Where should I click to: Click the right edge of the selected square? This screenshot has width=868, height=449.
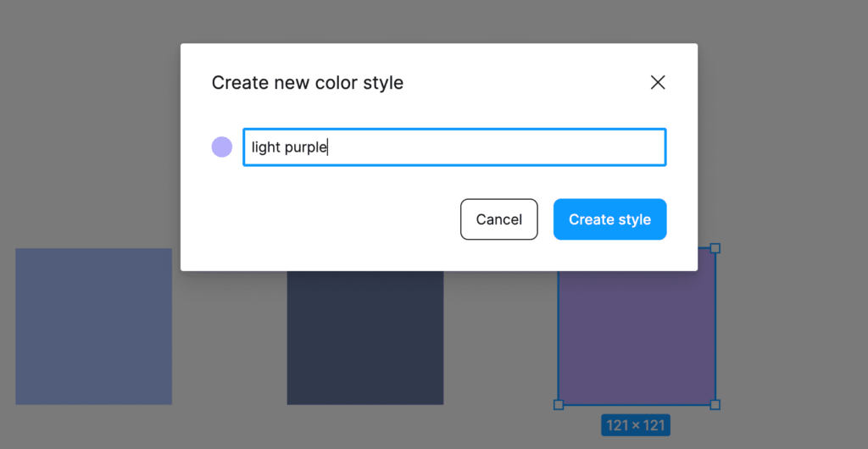click(715, 330)
